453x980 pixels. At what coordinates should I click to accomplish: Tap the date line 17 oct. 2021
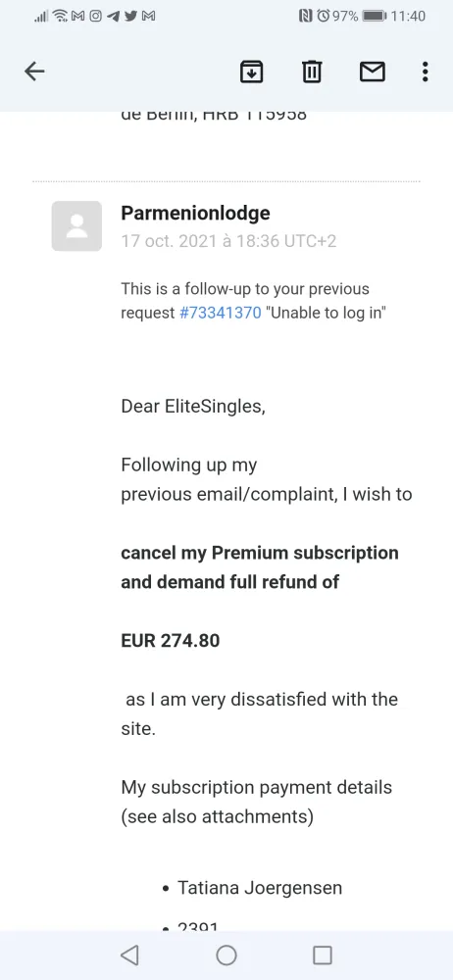click(x=228, y=241)
